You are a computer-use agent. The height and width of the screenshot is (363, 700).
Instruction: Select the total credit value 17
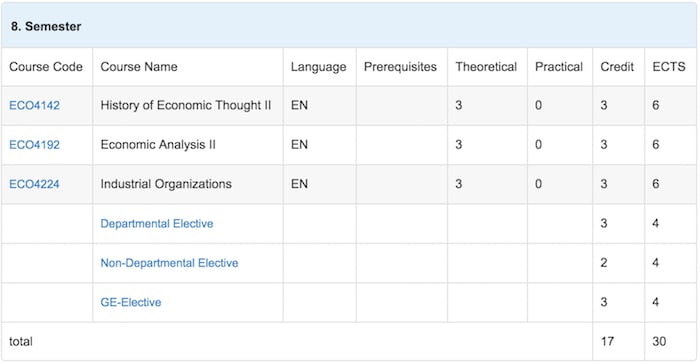[x=607, y=342]
